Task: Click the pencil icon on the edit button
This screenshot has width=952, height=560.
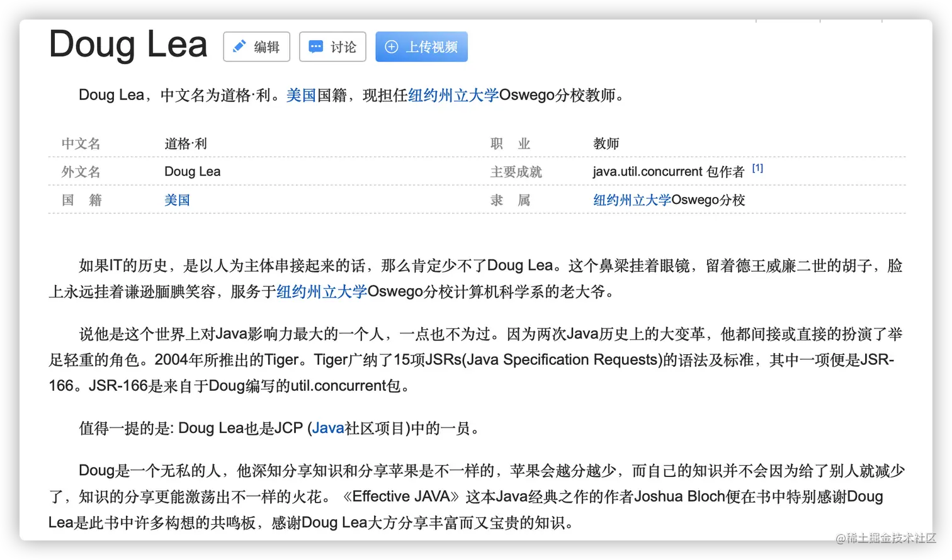Action: tap(239, 46)
